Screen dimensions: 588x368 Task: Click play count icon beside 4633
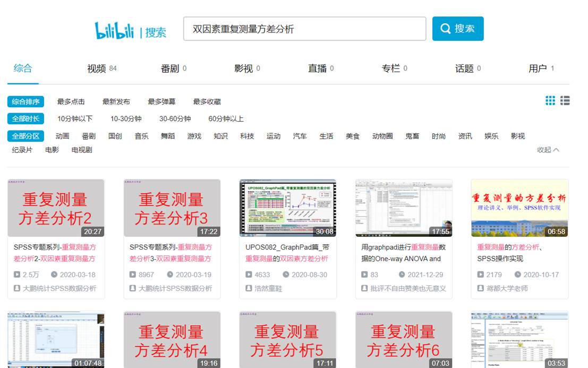pyautogui.click(x=249, y=275)
